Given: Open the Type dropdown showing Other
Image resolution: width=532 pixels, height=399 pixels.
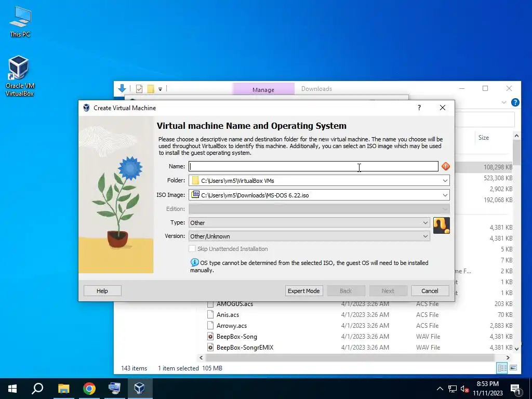Looking at the screenshot, I should click(x=309, y=222).
